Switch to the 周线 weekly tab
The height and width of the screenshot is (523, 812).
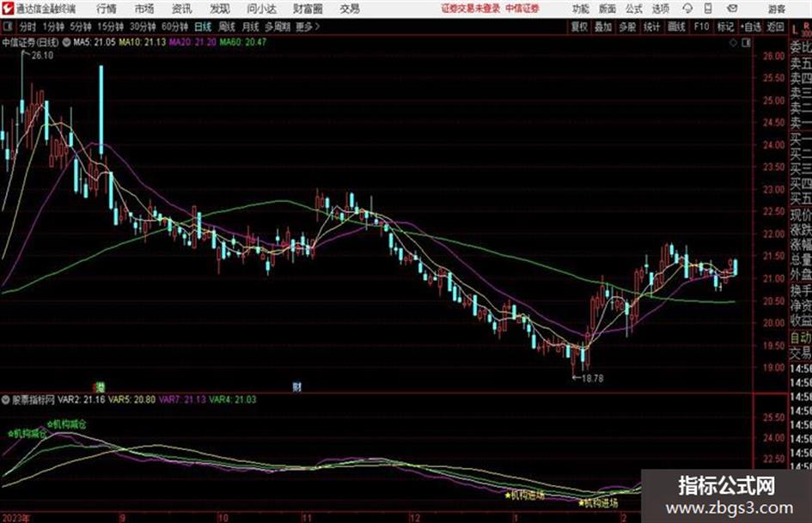click(x=227, y=27)
